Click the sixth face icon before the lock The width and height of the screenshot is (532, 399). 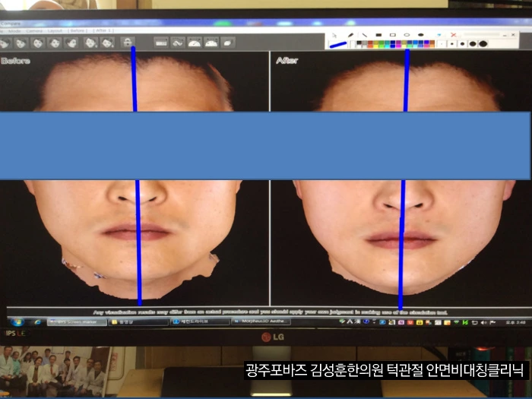90,43
